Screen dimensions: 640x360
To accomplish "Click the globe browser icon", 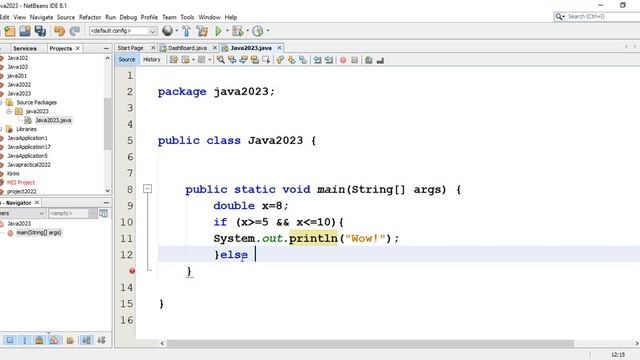I will (167, 31).
